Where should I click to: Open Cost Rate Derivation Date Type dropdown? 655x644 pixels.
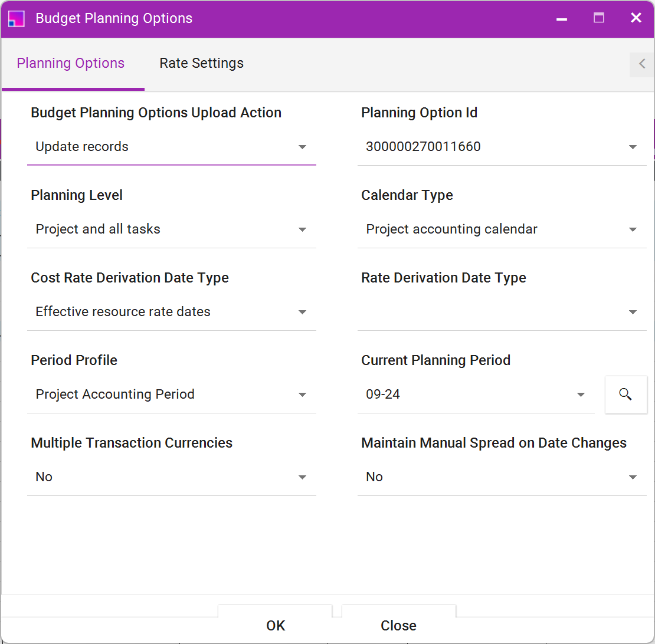click(303, 312)
